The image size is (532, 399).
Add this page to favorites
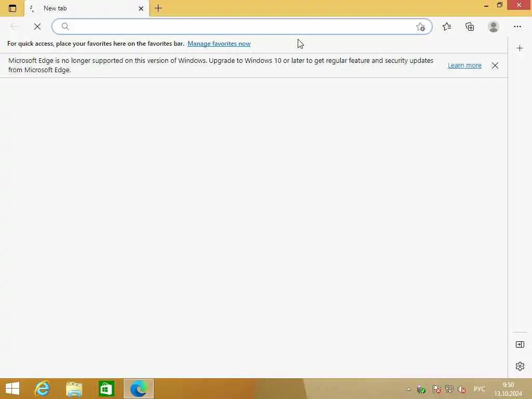pyautogui.click(x=420, y=27)
